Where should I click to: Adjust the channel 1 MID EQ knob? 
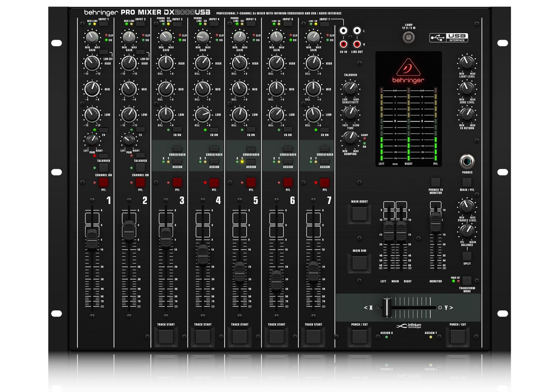(92, 89)
